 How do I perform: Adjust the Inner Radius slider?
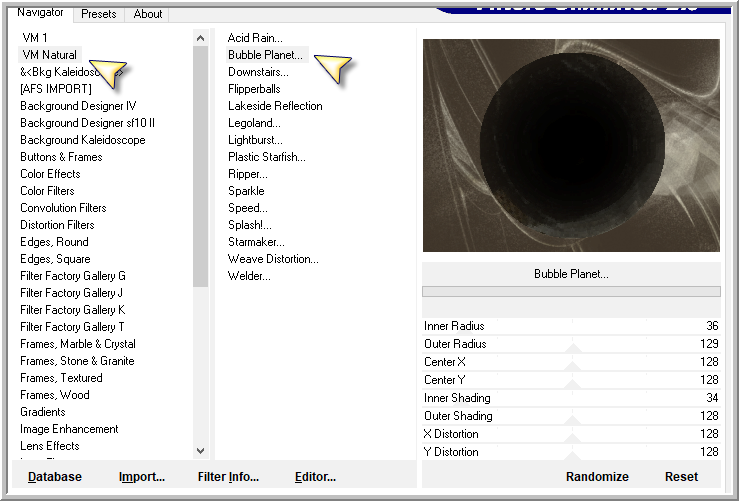pyautogui.click(x=571, y=326)
